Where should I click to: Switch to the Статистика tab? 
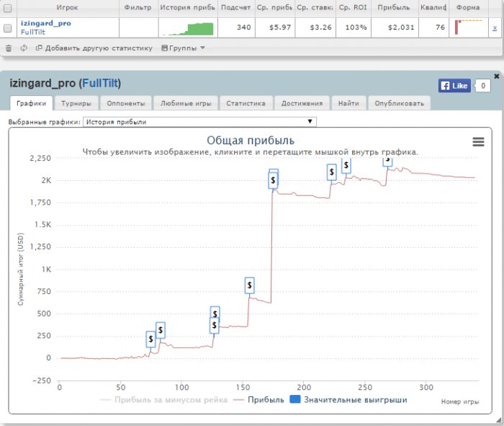pyautogui.click(x=246, y=103)
